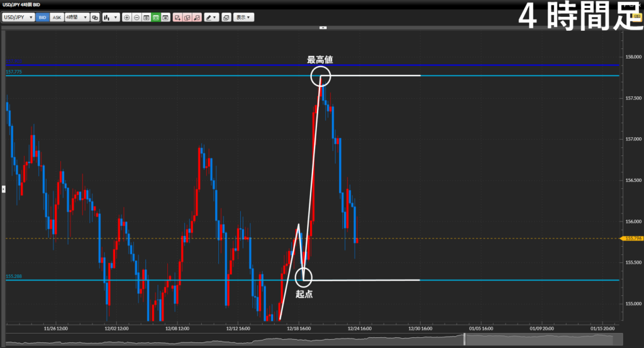Toggle the crosshair grid icon in toolbar
Viewport: 644px width, 348px height.
pyautogui.click(x=146, y=18)
